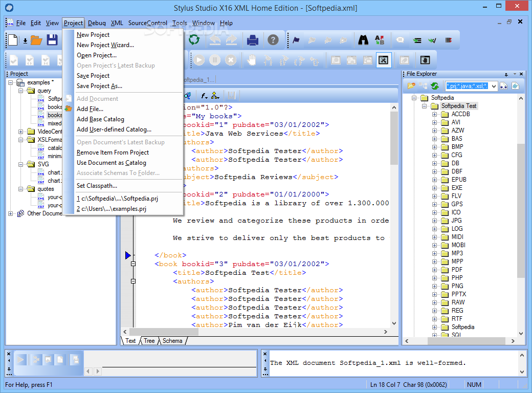Viewport: 532px width, 393px height.
Task: Click the file filter input field
Action: click(x=467, y=86)
